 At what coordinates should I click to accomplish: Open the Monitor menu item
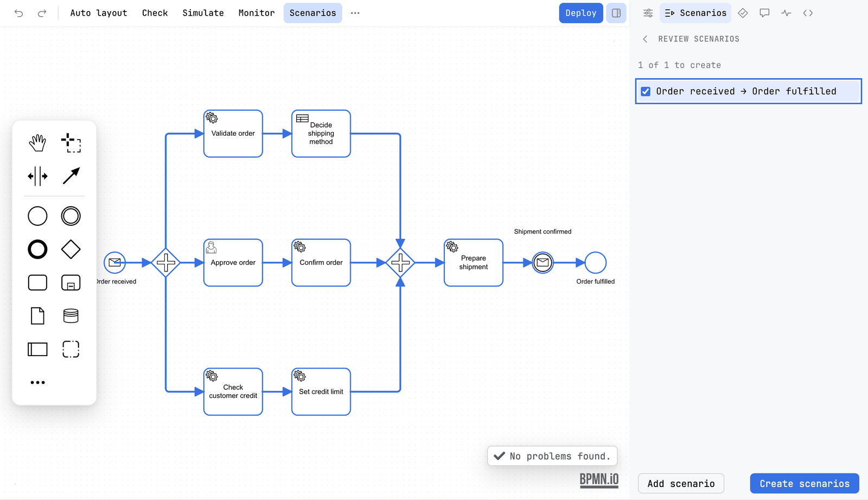point(257,13)
